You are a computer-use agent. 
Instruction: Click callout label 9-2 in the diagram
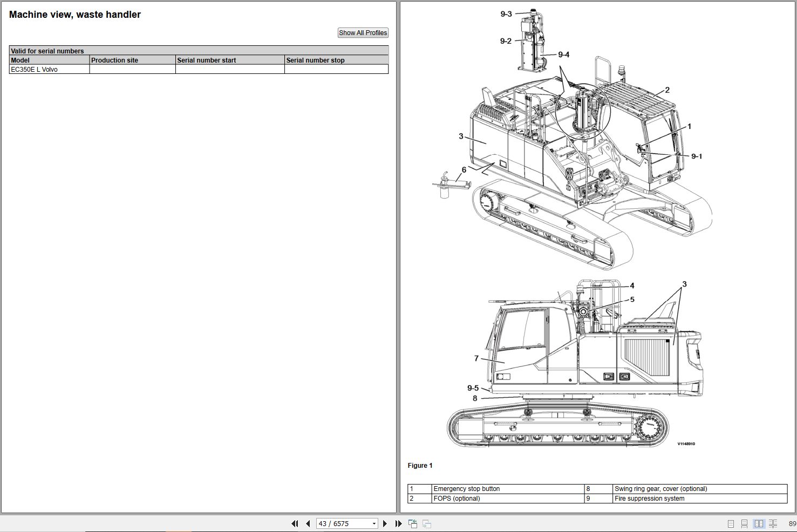point(506,41)
